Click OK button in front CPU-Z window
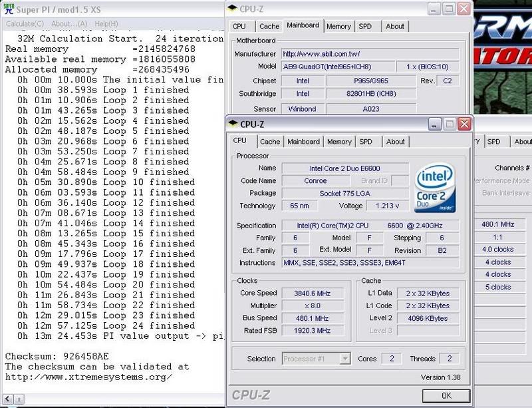 pos(446,396)
